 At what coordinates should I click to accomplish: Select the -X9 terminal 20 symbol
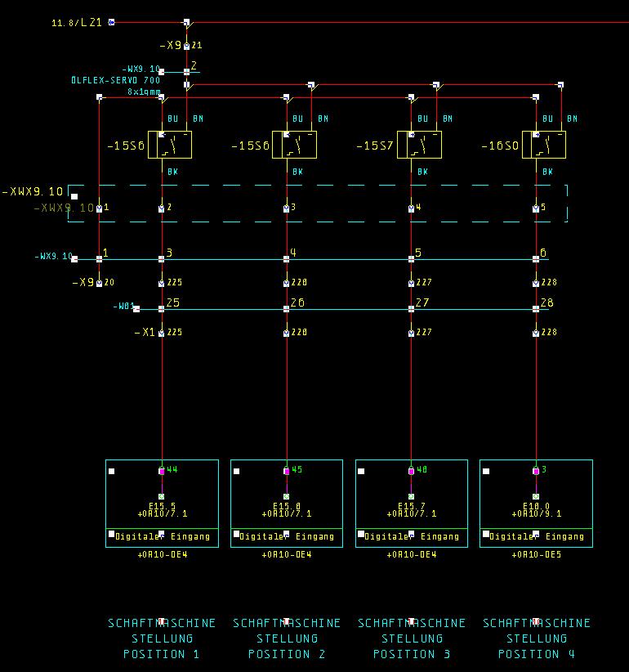100,284
